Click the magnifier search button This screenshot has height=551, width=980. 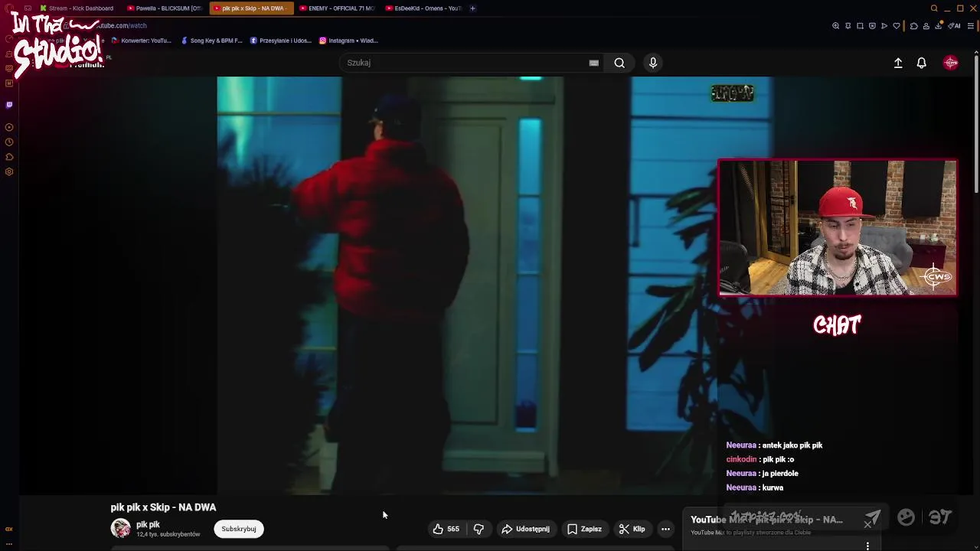[x=619, y=63]
